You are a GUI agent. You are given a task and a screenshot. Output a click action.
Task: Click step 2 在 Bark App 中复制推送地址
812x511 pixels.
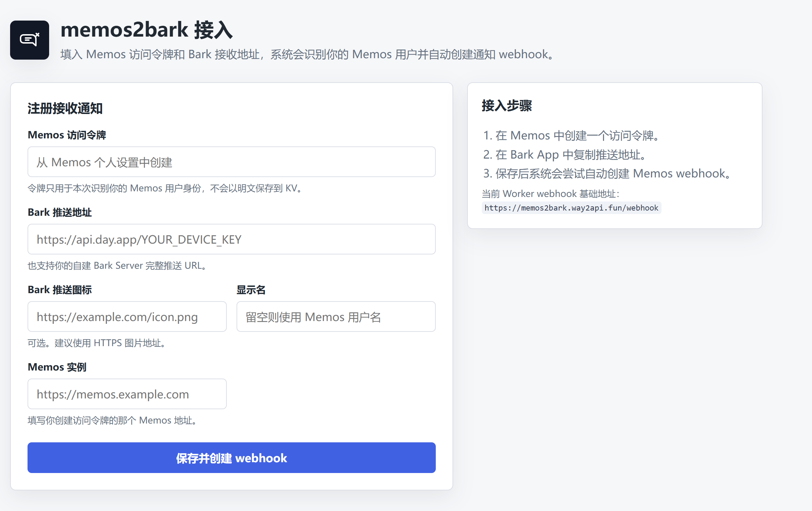(x=565, y=154)
